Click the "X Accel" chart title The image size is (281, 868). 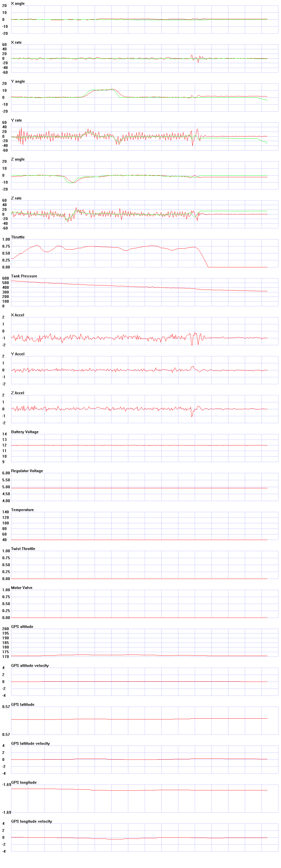(18, 315)
